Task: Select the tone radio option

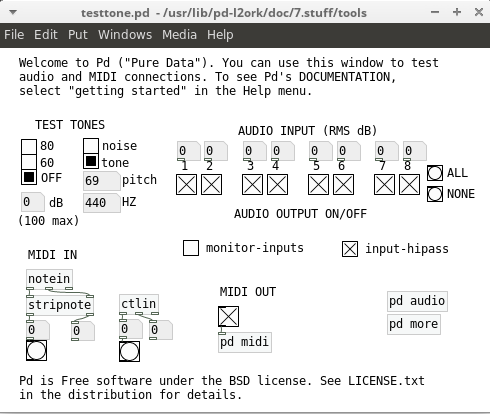Action: click(x=91, y=161)
